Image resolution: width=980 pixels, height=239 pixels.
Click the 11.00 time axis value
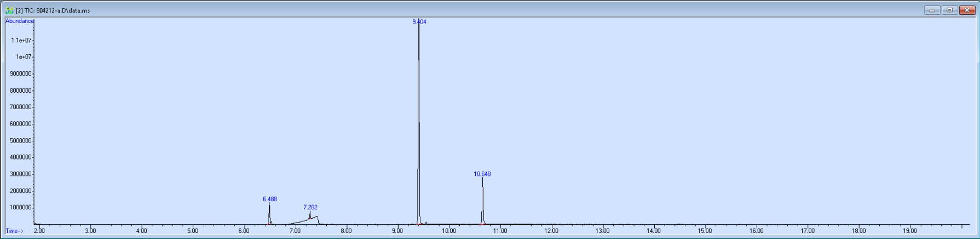[500, 231]
